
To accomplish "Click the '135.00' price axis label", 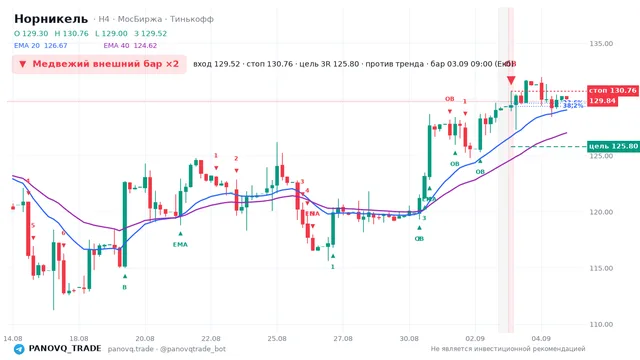I will [x=601, y=44].
